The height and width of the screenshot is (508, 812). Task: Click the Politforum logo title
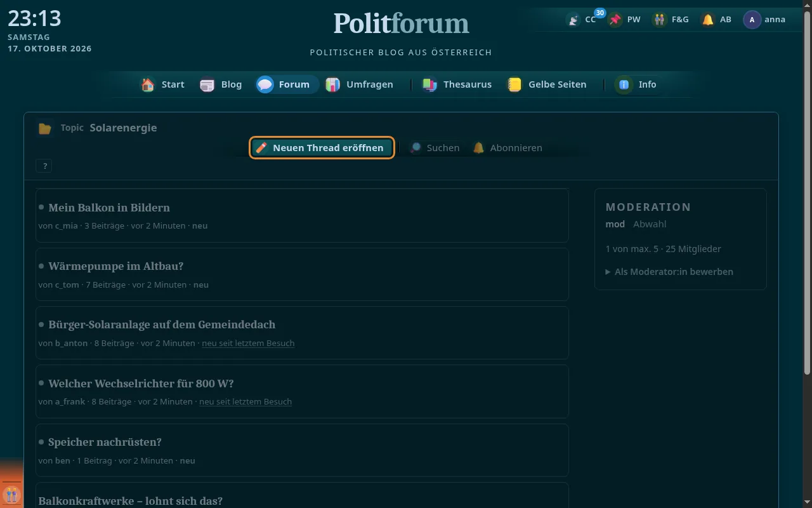(x=402, y=23)
